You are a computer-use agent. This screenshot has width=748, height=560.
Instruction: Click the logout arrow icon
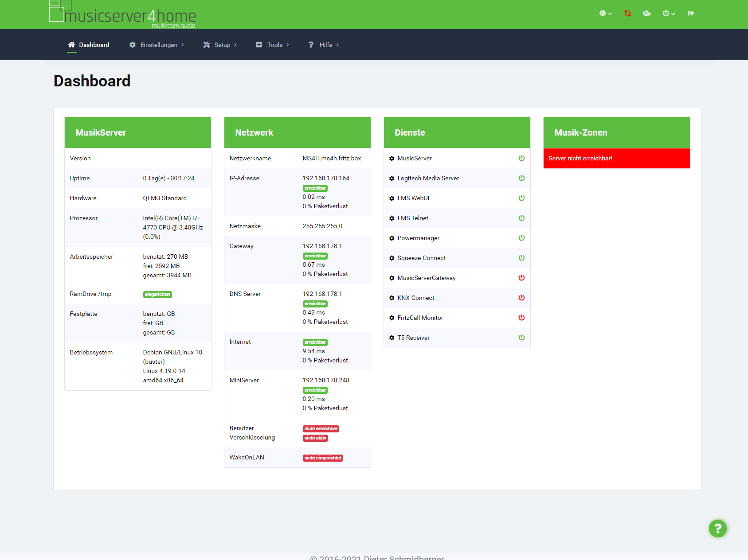[x=691, y=13]
